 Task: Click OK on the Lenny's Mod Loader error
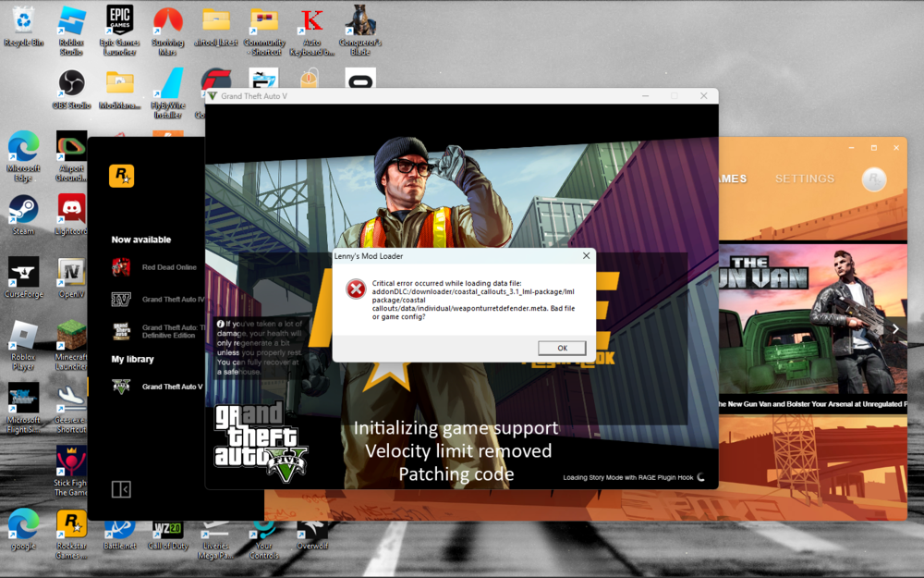point(561,348)
